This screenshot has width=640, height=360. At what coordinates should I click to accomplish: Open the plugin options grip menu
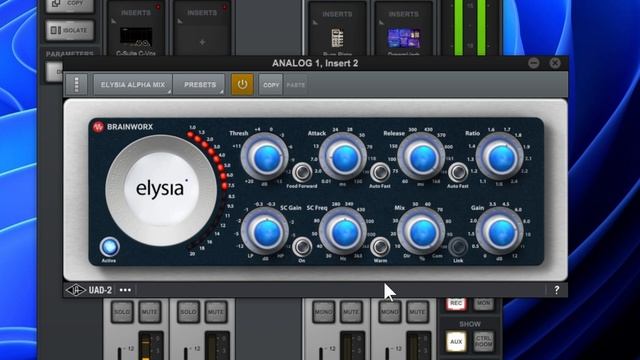(x=76, y=85)
